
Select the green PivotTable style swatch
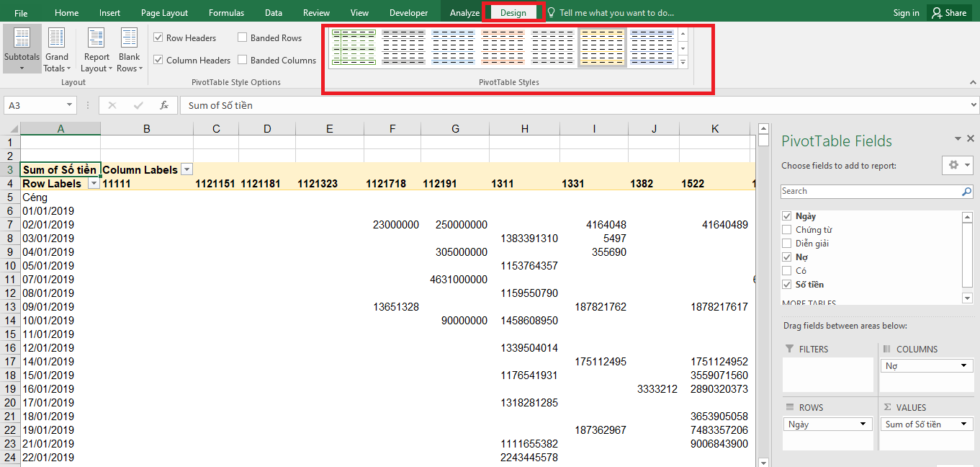click(x=354, y=48)
